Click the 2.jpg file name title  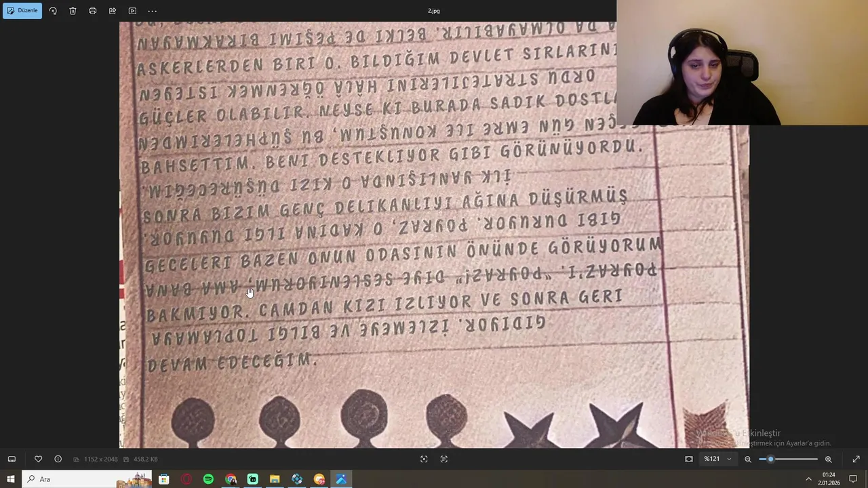[x=433, y=11]
